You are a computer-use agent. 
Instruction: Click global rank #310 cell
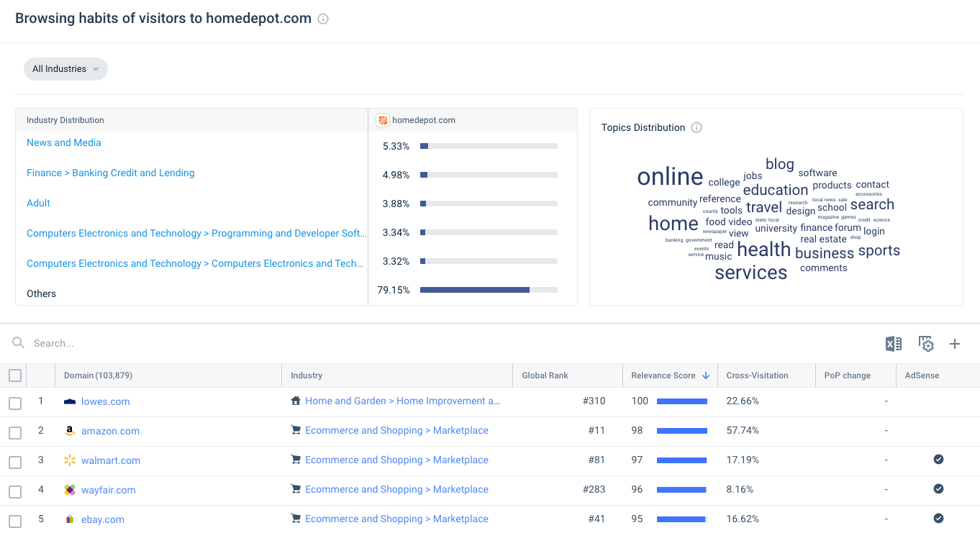tap(594, 401)
